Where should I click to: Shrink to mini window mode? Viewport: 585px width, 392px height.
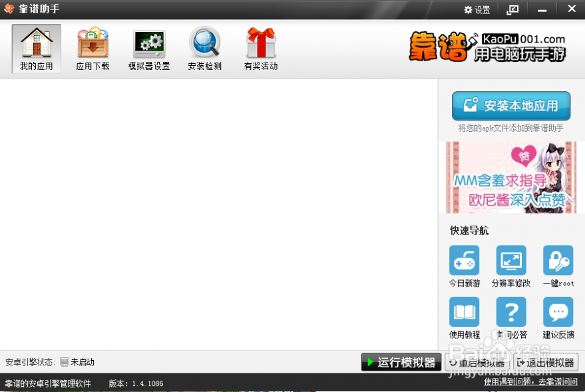[x=511, y=9]
